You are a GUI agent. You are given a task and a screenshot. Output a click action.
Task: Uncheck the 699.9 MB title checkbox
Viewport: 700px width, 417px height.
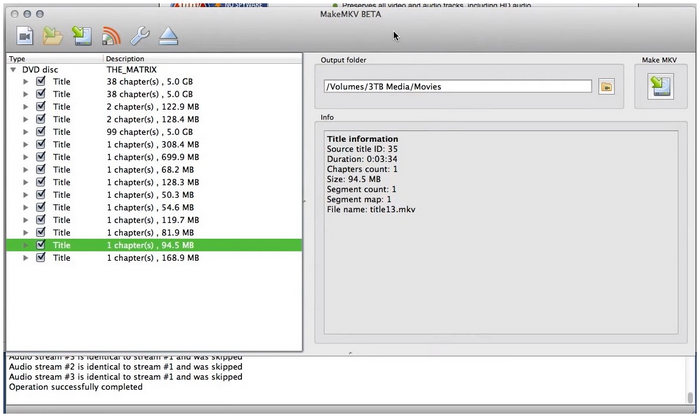41,158
